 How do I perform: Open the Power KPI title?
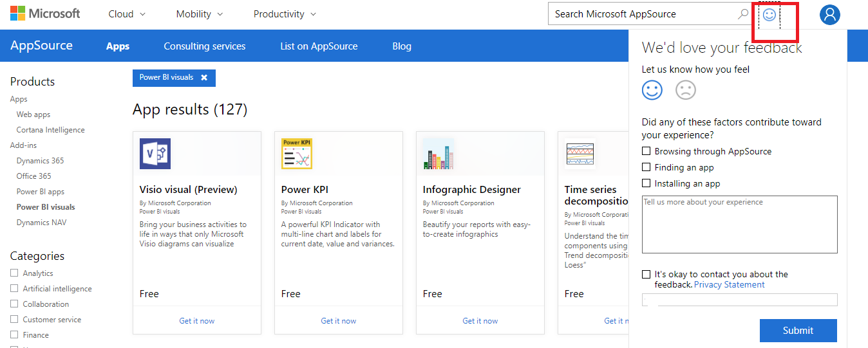[305, 189]
